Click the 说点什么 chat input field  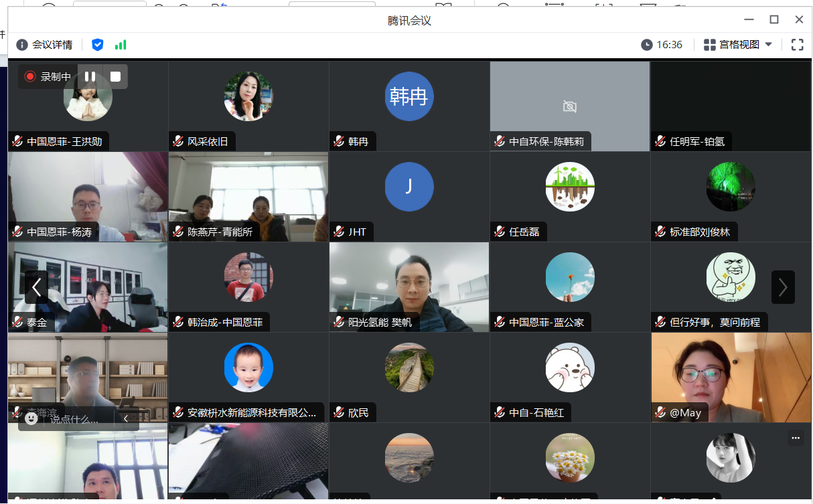pyautogui.click(x=75, y=420)
